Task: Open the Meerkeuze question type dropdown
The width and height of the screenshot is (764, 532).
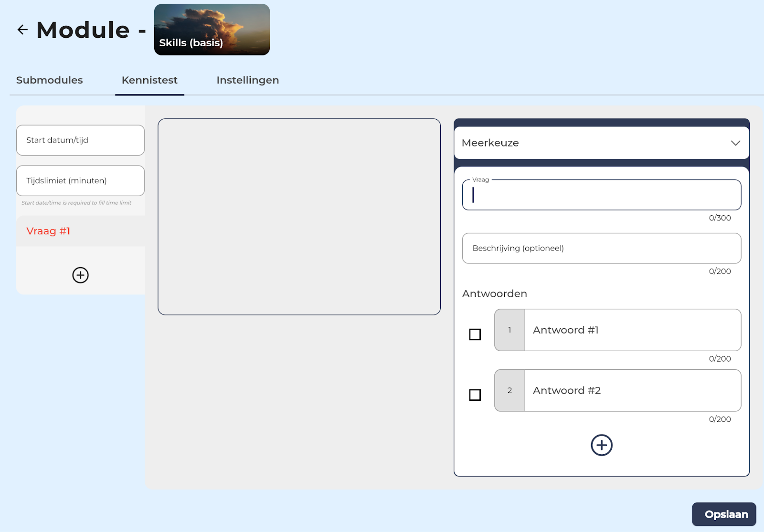Action: [602, 143]
